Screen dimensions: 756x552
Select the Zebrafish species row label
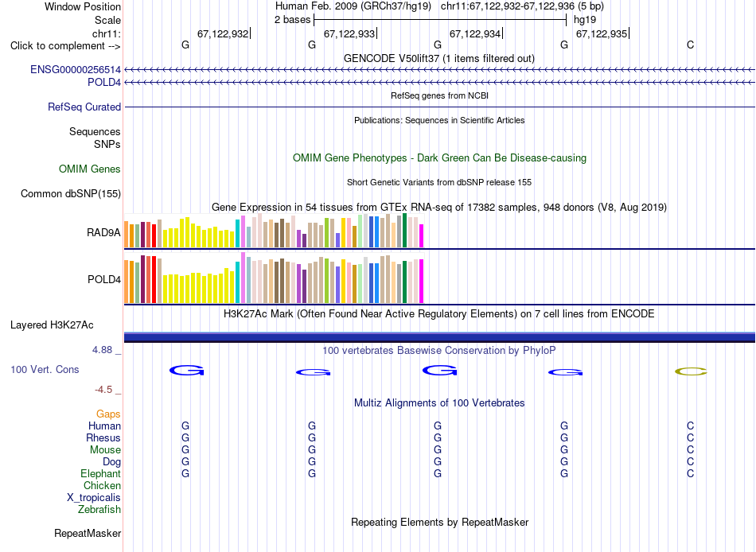(99, 509)
